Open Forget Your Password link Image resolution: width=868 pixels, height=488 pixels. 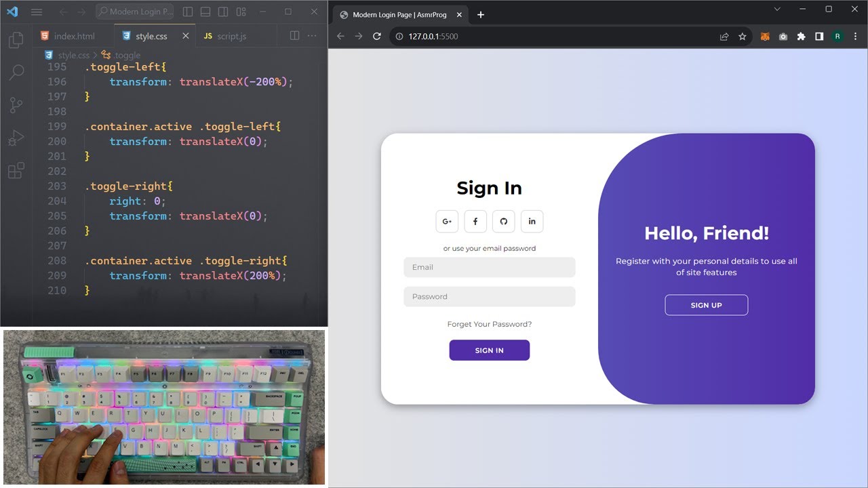click(x=490, y=324)
